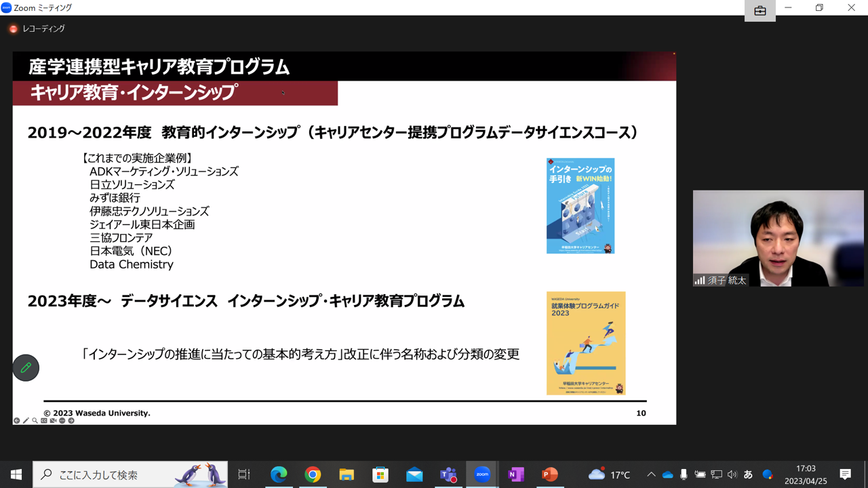
Task: Click the list item みずほ銀行
Action: pos(115,198)
